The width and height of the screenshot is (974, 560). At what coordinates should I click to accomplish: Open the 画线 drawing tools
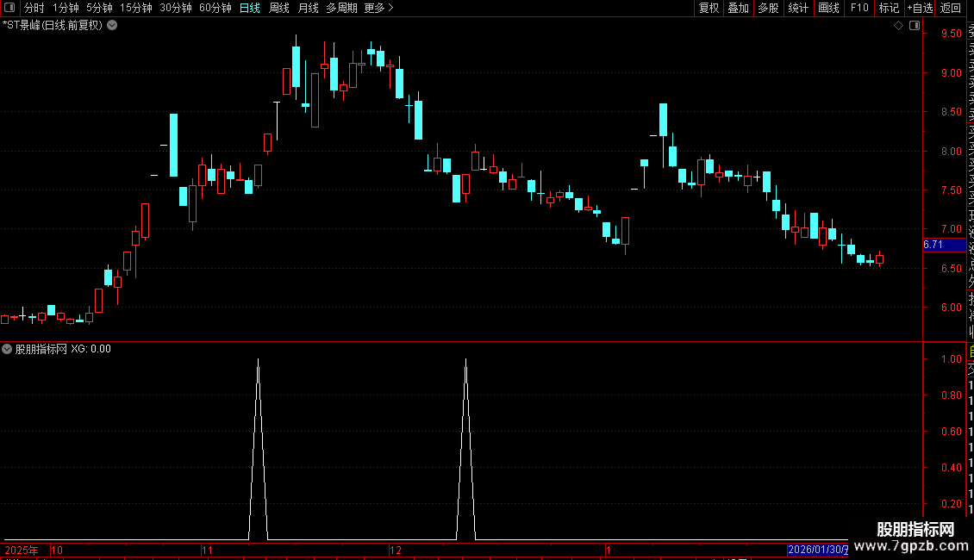(828, 8)
